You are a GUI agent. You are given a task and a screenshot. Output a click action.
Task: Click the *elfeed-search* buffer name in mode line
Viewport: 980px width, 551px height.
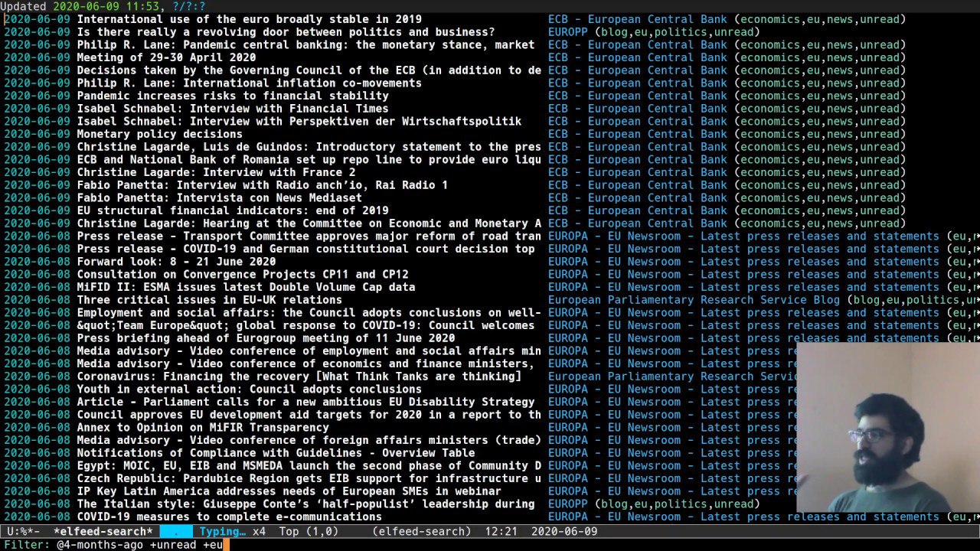[x=103, y=532]
